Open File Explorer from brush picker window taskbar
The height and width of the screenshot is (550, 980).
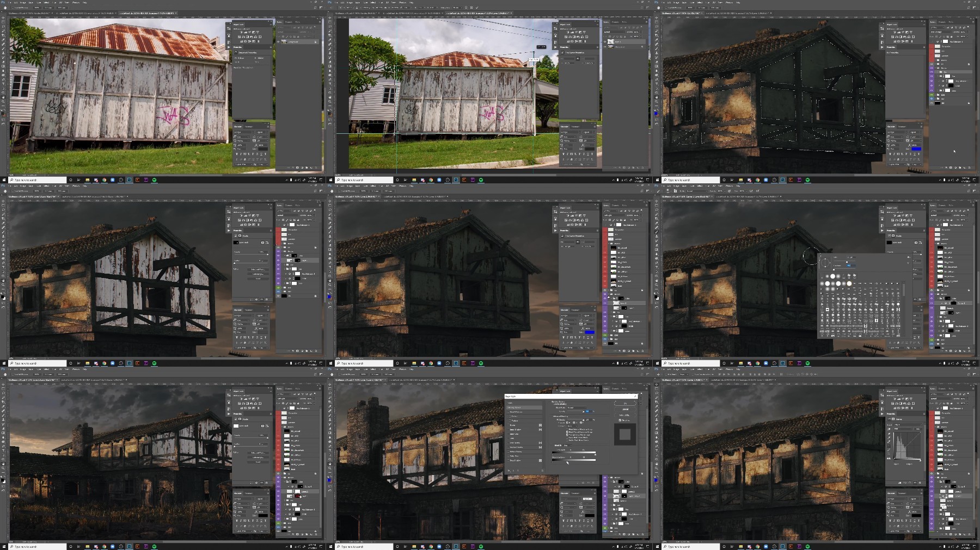[x=741, y=363]
